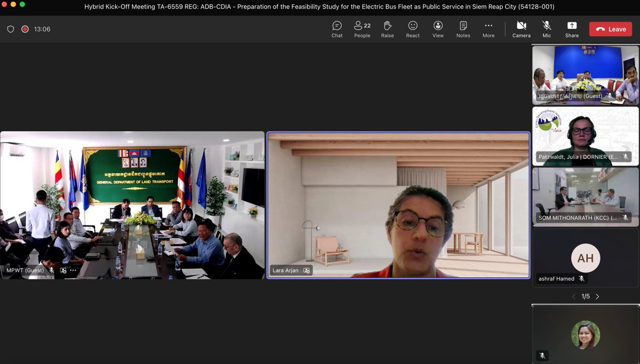Screen dimensions: 640x364
Task: Click the spotlight icon on MPWT tile
Action: pos(63,270)
